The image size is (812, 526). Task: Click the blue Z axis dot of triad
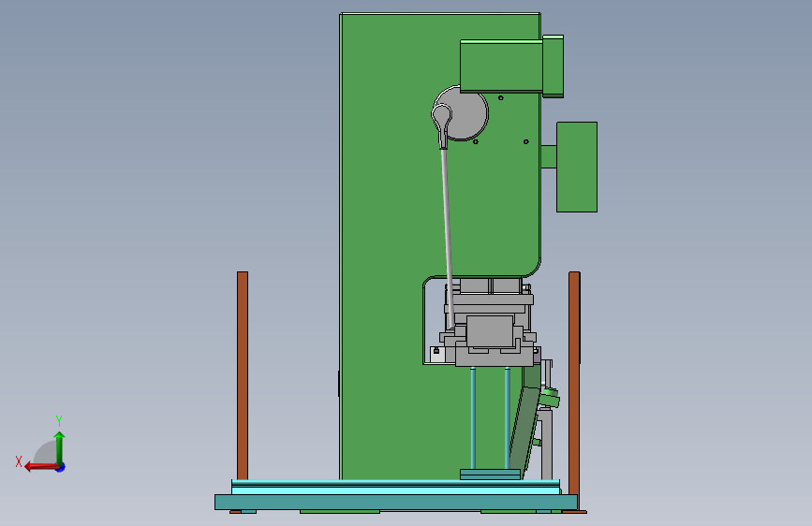[x=61, y=467]
